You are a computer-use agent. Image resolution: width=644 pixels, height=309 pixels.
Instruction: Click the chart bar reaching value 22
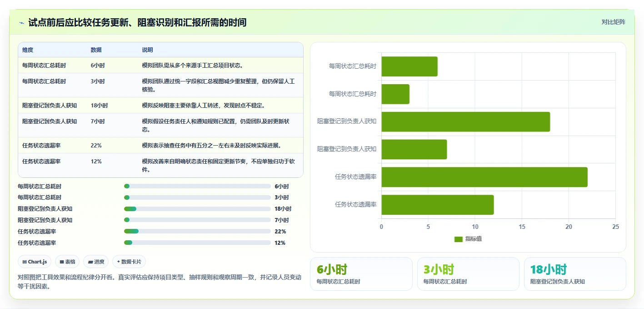point(484,177)
